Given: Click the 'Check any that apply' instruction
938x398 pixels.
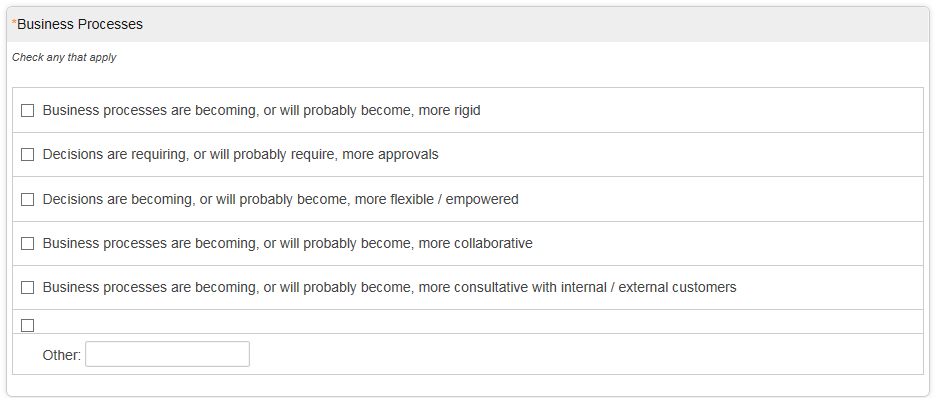Looking at the screenshot, I should pos(64,57).
